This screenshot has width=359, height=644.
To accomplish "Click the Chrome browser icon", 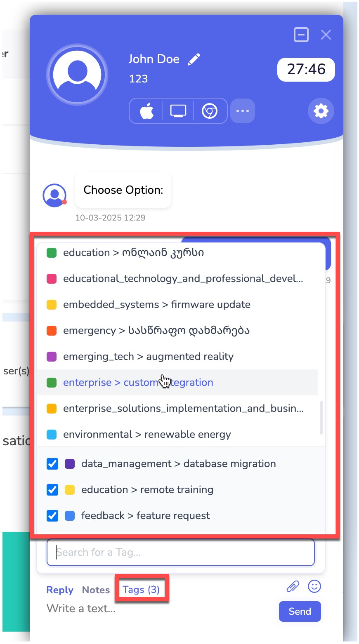I will click(x=210, y=111).
